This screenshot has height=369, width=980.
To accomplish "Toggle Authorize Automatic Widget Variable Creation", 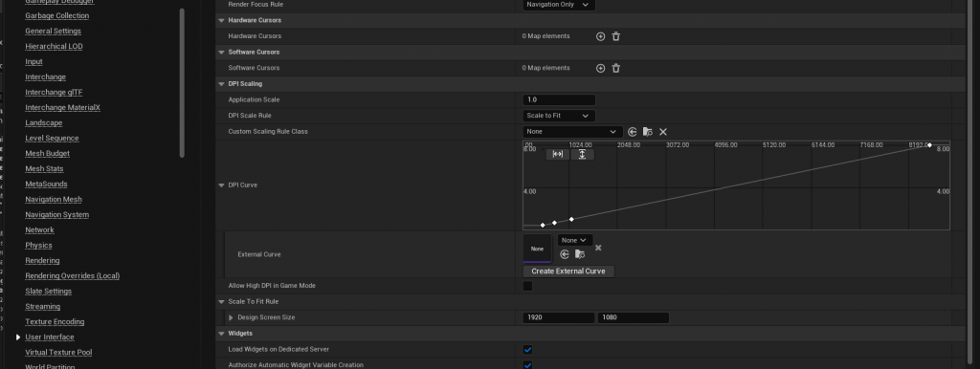I will [x=527, y=365].
